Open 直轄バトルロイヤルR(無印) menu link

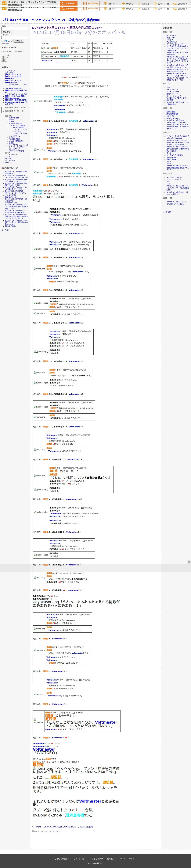click(x=15, y=96)
